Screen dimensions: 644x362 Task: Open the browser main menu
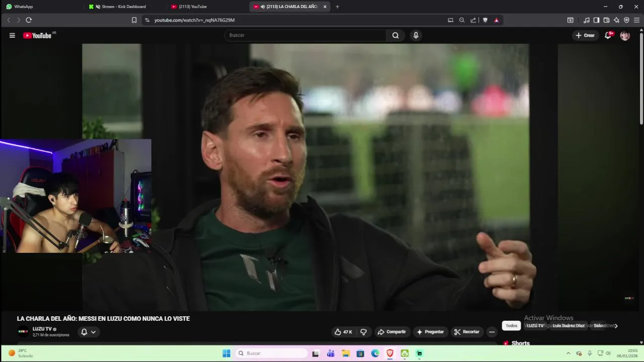tap(636, 20)
